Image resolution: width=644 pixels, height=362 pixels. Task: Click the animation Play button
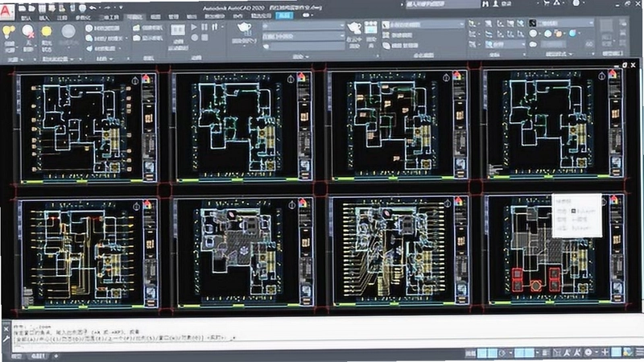point(194,27)
